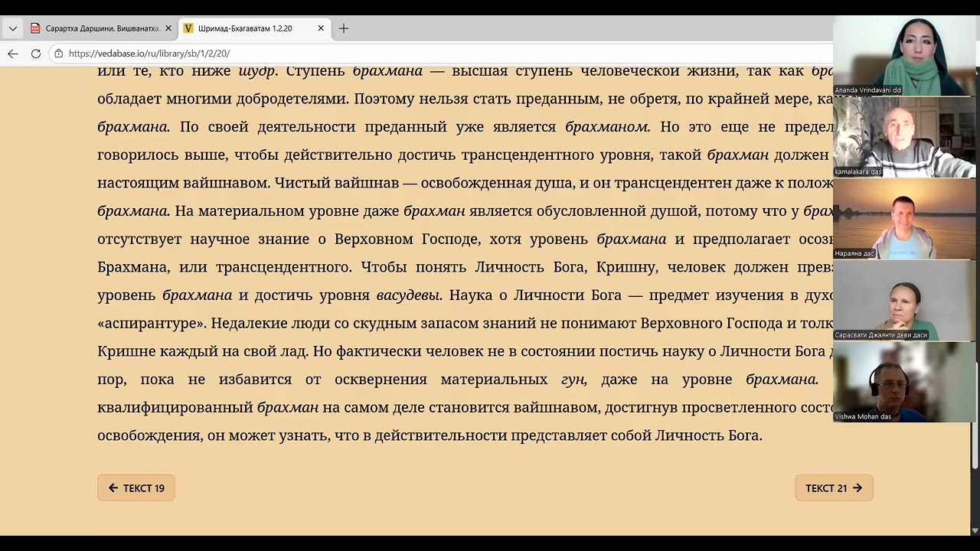Select Нараяна дас video tile

pyautogui.click(x=904, y=219)
